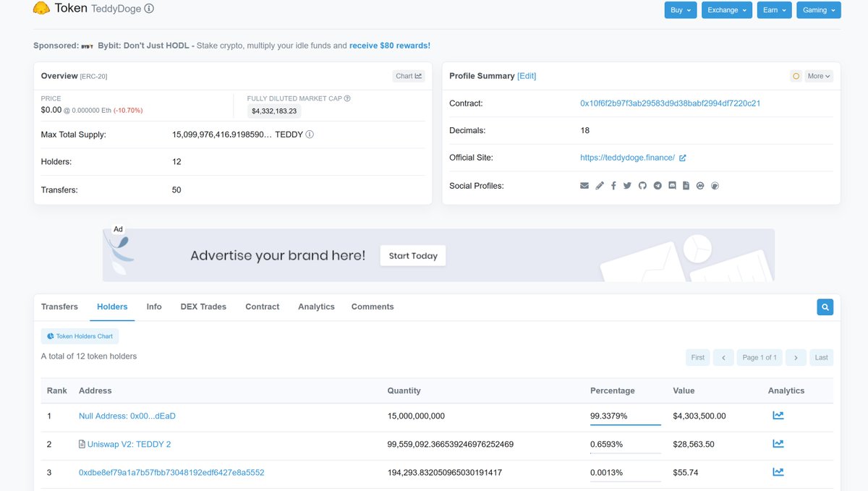Click the Chart button in Overview
The height and width of the screenshot is (491, 868).
point(409,76)
